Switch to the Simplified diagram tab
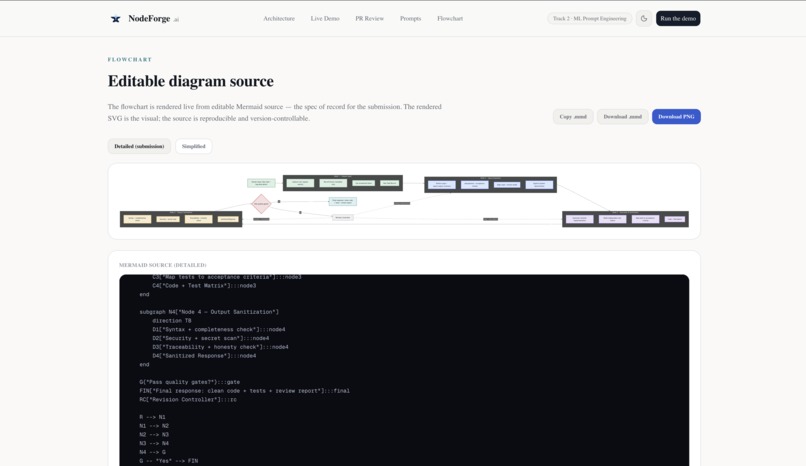This screenshot has width=806, height=466. pos(193,146)
